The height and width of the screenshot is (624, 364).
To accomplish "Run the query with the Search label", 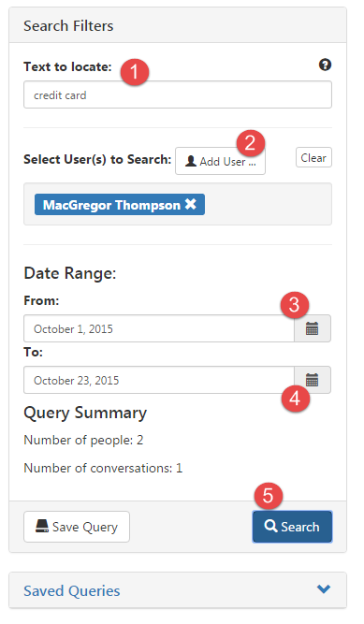I will pyautogui.click(x=300, y=527).
